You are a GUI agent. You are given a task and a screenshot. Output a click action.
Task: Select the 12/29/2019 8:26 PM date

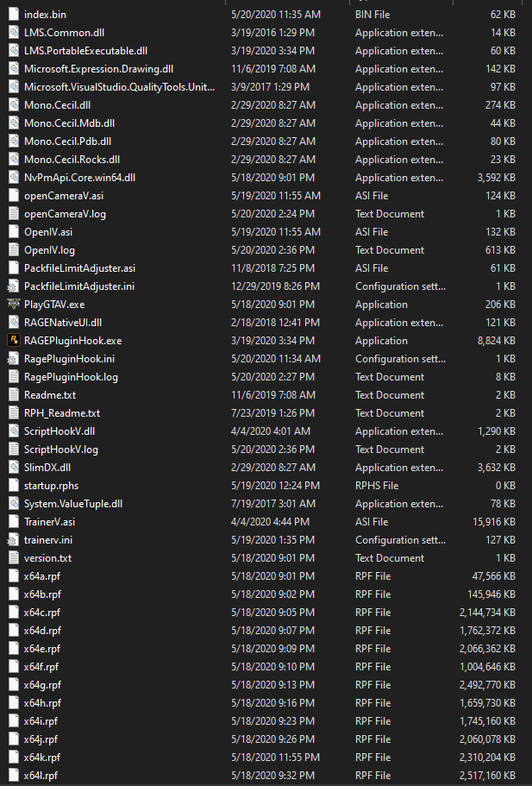pyautogui.click(x=276, y=286)
